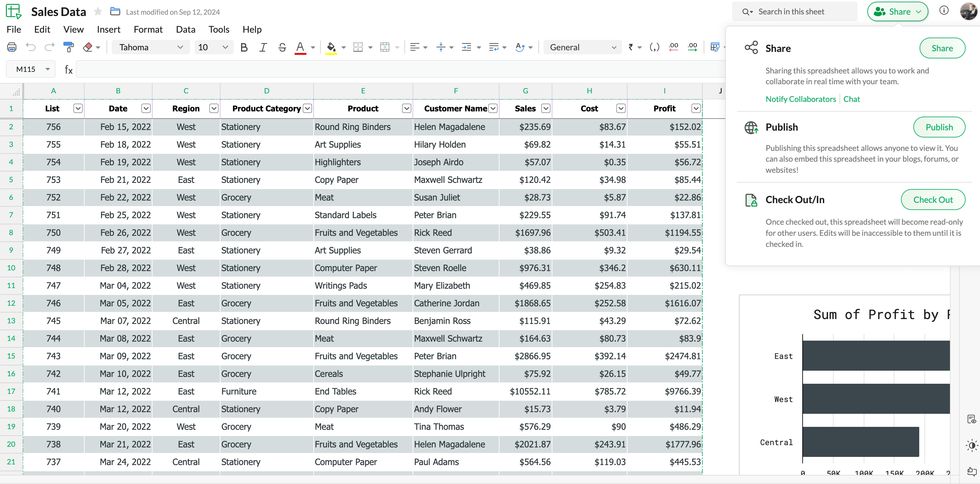Click the Print icon
The image size is (980, 484).
(11, 47)
